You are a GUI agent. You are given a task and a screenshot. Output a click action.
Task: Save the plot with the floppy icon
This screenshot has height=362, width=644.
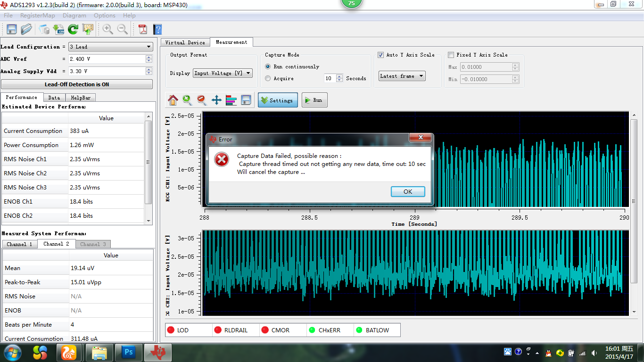[x=246, y=100]
